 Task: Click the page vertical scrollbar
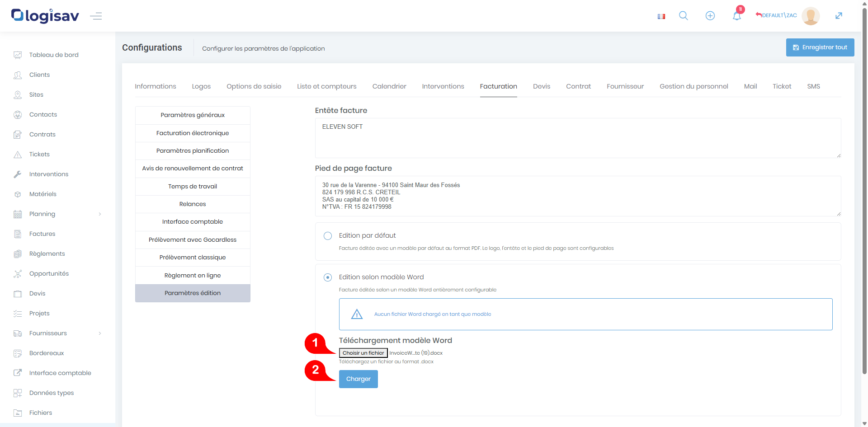pos(864,181)
